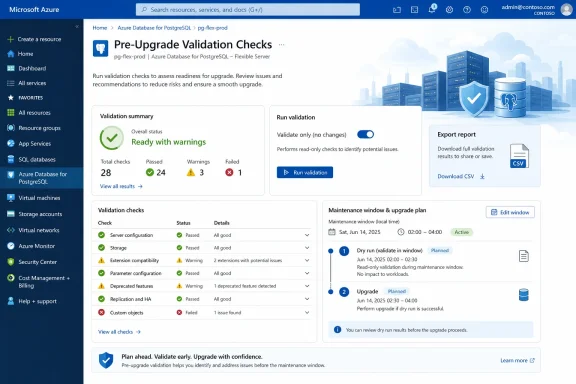This screenshot has height=384, width=576.
Task: Click the Download CSV link
Action: [456, 176]
